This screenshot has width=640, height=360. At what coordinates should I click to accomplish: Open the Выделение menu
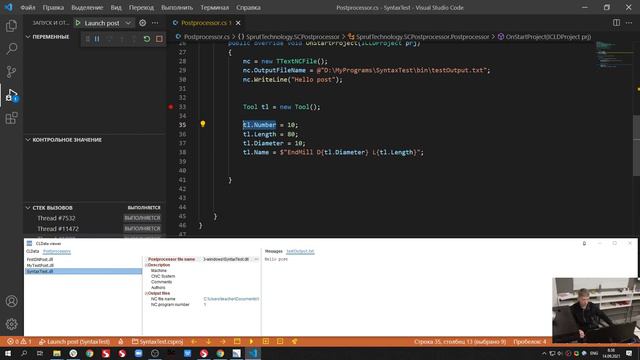(x=87, y=7)
